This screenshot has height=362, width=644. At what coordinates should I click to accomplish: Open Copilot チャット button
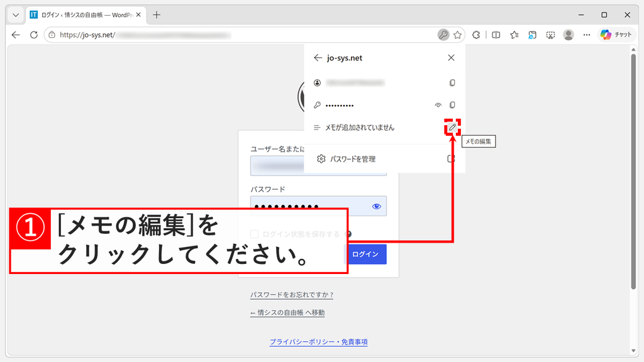pyautogui.click(x=616, y=35)
